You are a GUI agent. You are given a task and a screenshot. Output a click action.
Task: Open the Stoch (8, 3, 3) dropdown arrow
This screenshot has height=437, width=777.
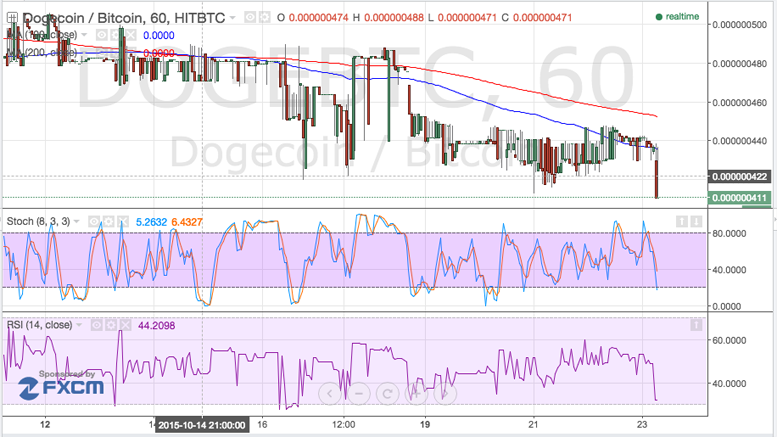[77, 221]
